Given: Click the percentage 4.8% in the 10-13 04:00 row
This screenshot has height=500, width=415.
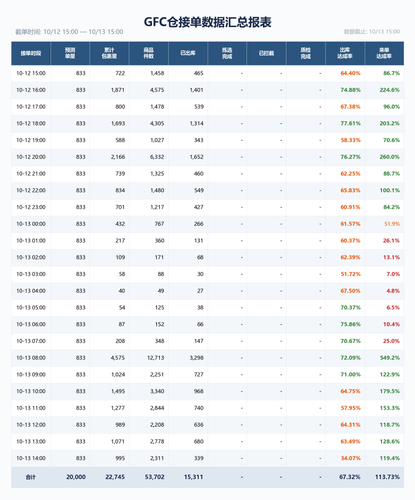Looking at the screenshot, I should (x=393, y=291).
